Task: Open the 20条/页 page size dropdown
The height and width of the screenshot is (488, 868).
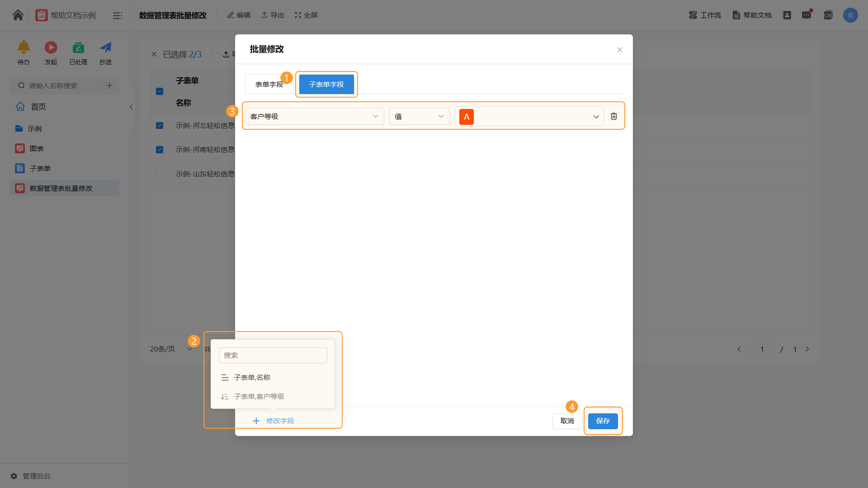Action: click(171, 349)
